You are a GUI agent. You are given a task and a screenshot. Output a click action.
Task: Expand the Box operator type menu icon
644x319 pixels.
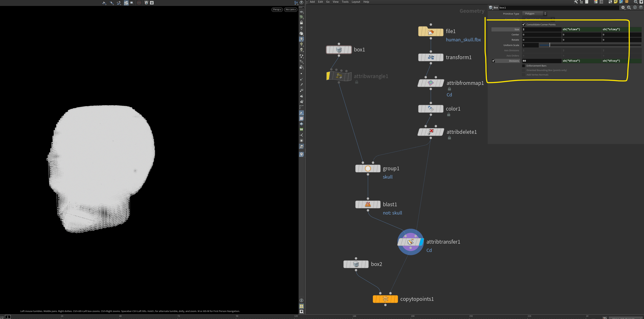tap(491, 8)
